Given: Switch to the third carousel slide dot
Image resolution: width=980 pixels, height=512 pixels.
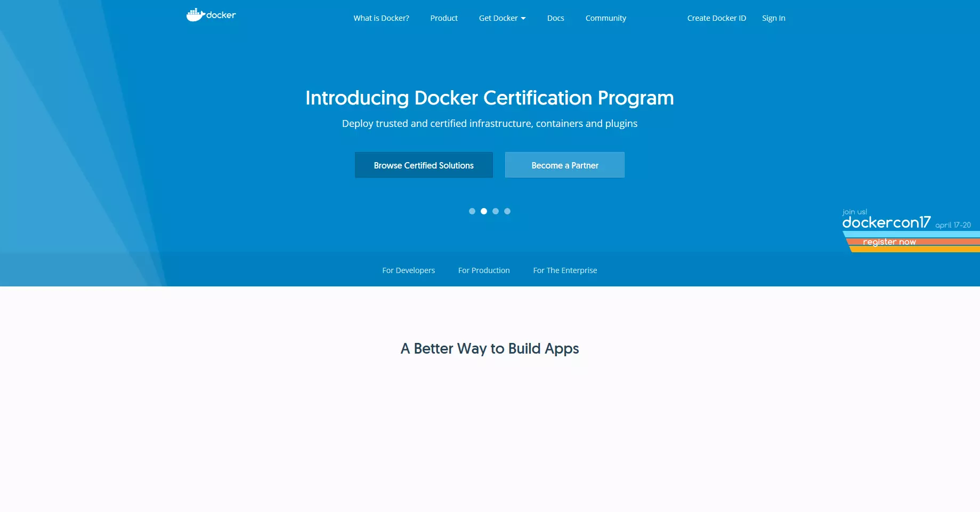Looking at the screenshot, I should 496,211.
